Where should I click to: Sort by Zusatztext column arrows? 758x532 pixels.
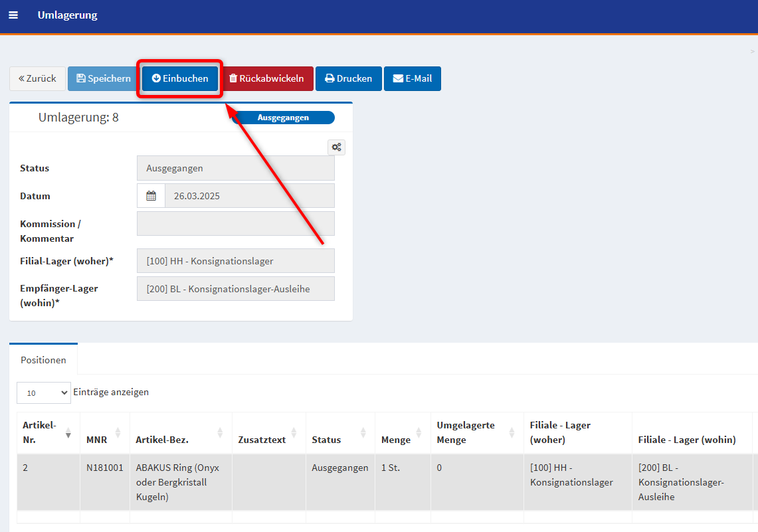pos(294,433)
